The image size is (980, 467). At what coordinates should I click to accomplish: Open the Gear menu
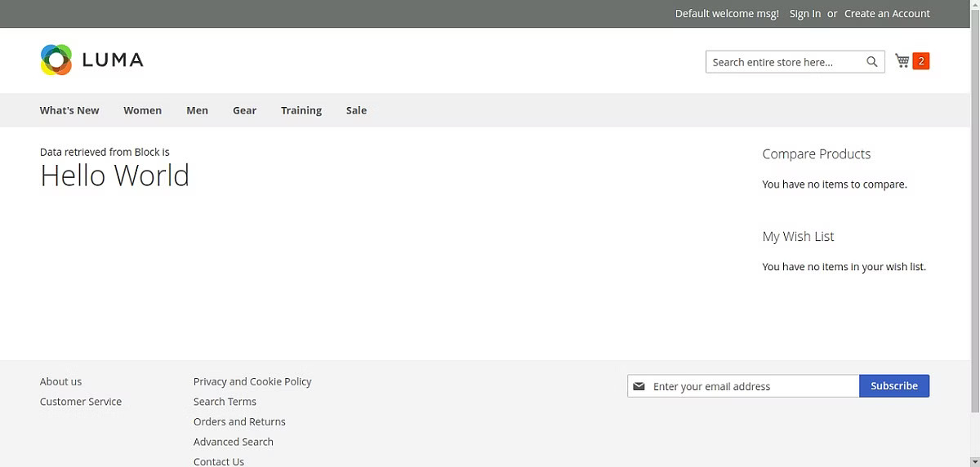(245, 110)
